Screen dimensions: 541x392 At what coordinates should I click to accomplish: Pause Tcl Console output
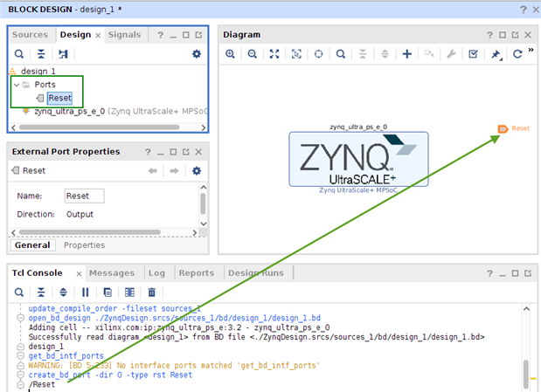coord(86,292)
